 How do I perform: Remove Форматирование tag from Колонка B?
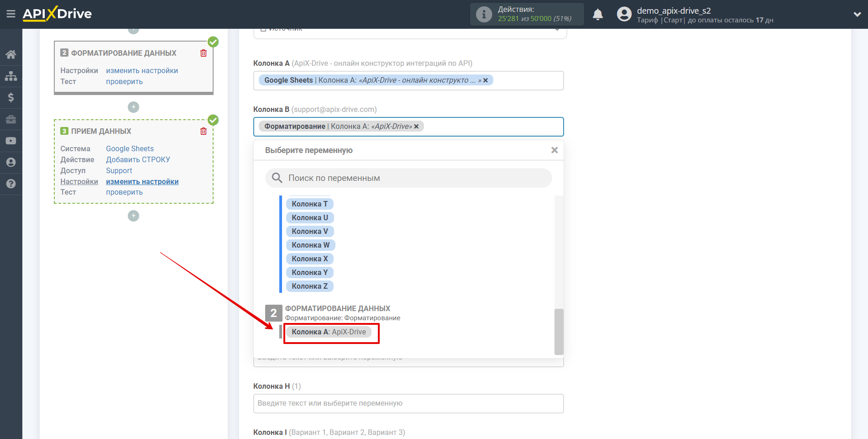click(x=416, y=127)
